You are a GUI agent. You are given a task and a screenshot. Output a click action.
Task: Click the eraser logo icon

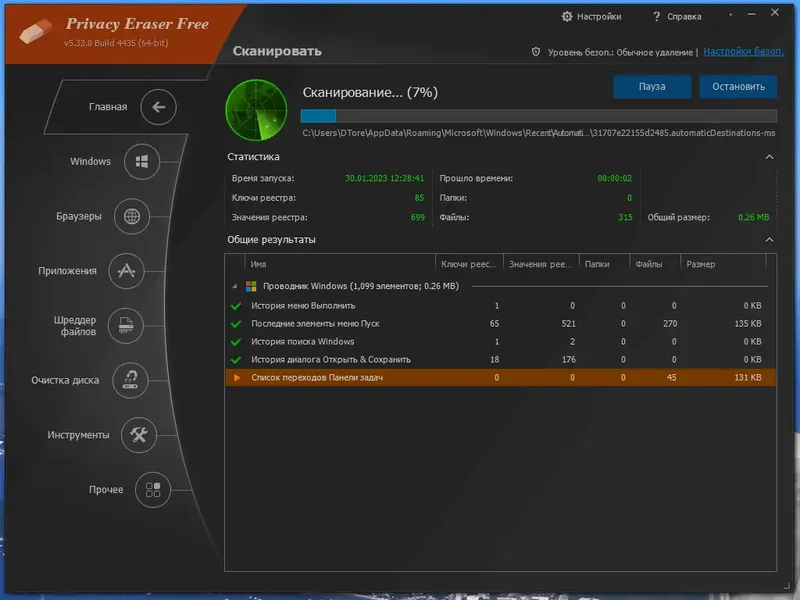click(36, 31)
